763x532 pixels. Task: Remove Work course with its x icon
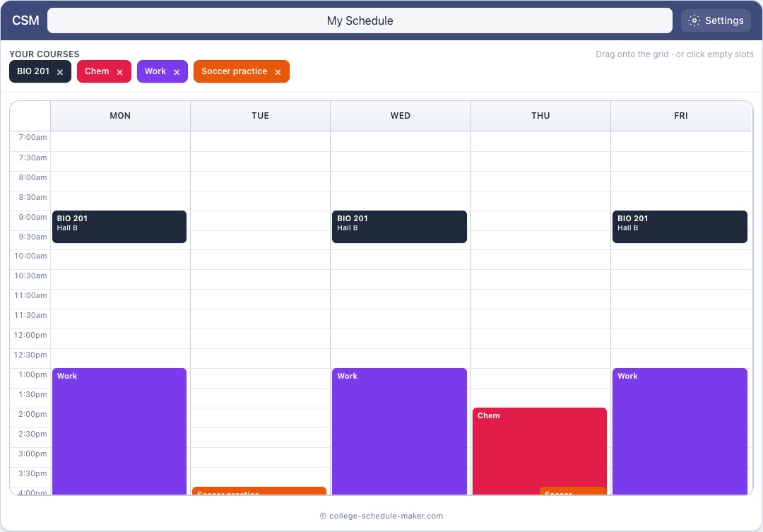coord(177,72)
